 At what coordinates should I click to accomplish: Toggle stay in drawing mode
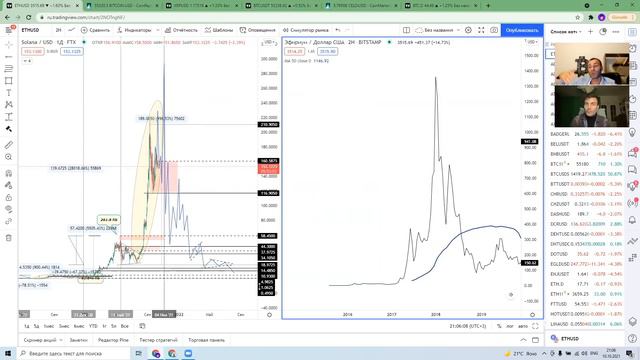(x=9, y=185)
